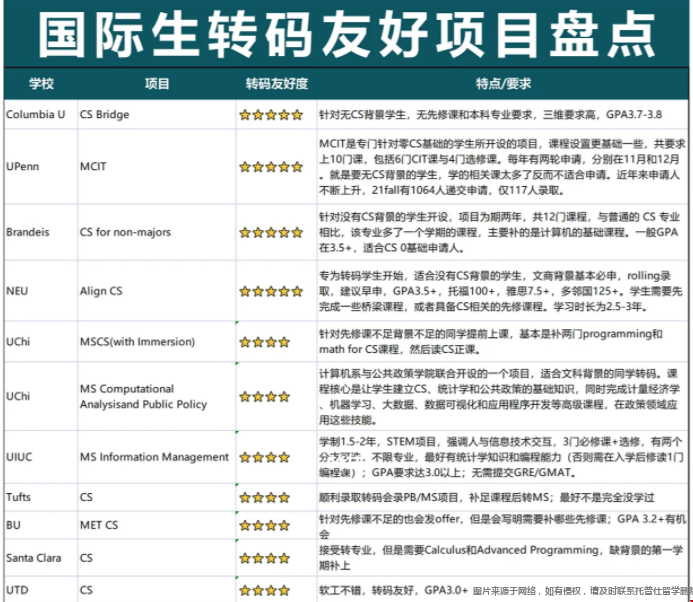The image size is (693, 602).
Task: Click the Calculus和Advanced Programming description
Action: tap(501, 557)
